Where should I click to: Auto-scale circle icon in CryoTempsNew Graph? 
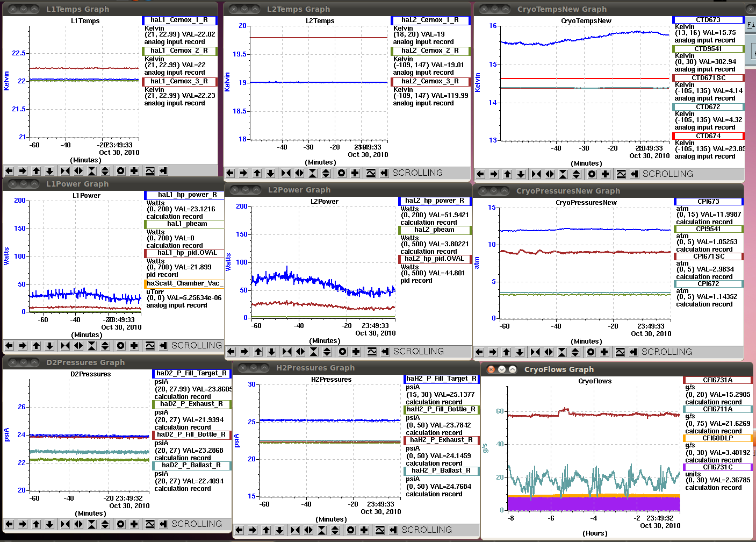592,174
